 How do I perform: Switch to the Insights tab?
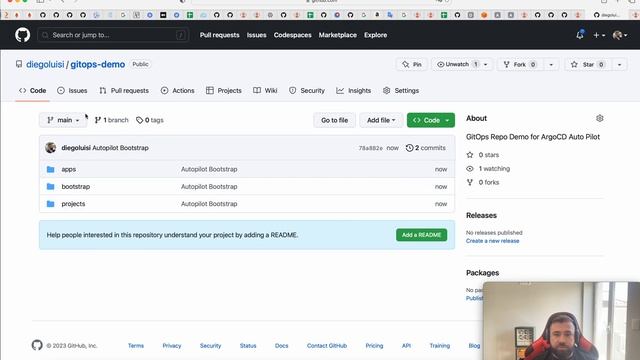coord(353,91)
